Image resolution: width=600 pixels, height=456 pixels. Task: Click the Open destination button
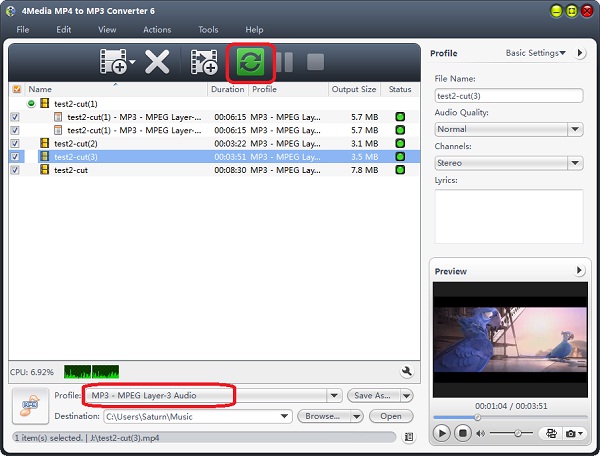click(391, 416)
